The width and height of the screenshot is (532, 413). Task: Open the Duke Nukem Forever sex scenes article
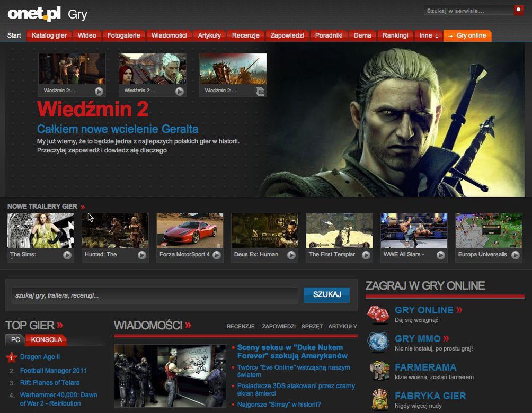tap(292, 352)
